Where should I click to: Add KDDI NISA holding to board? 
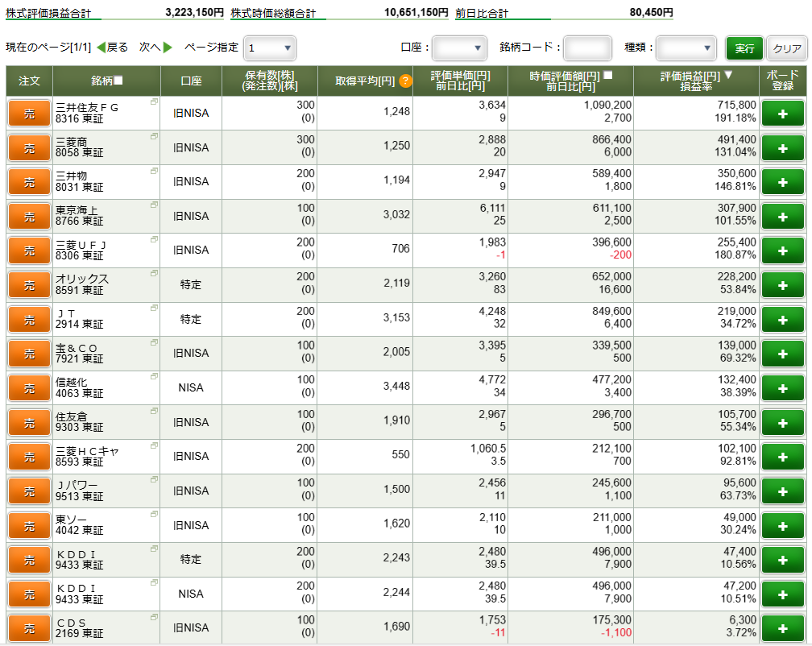[x=782, y=594]
